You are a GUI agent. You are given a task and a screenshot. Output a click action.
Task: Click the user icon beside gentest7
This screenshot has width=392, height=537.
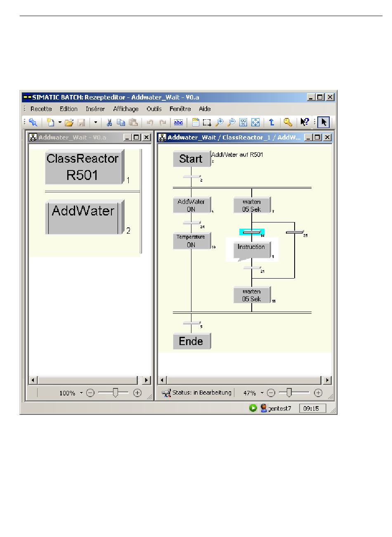click(x=264, y=408)
